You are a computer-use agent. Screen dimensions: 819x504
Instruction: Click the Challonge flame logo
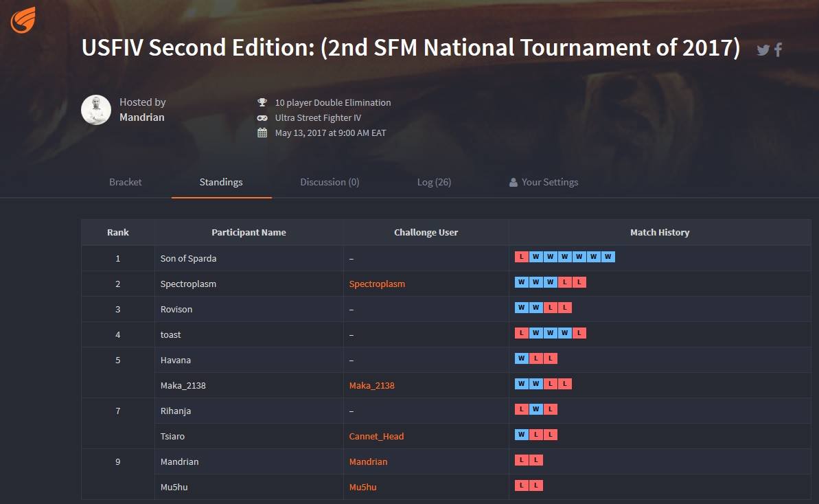pyautogui.click(x=23, y=20)
